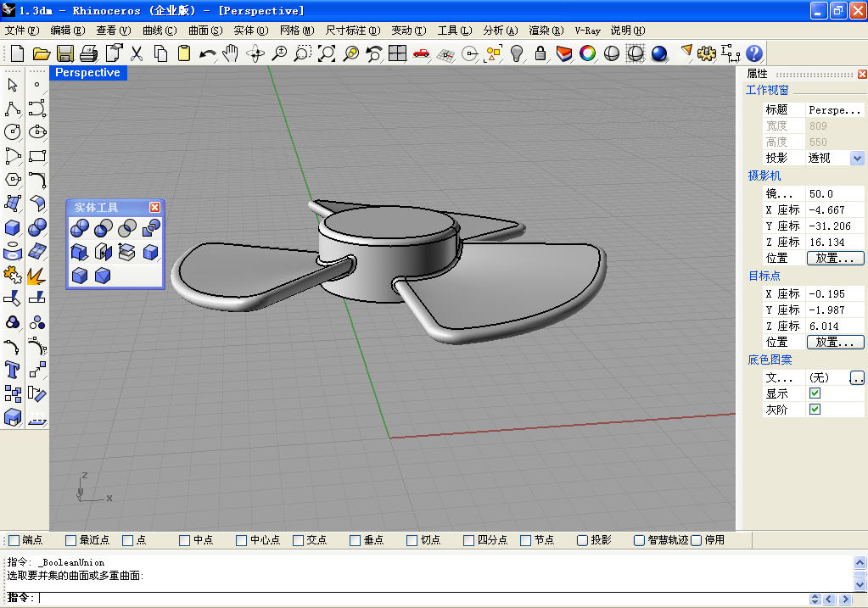This screenshot has height=608, width=868.
Task: Open the 编辑(E) menu
Action: [68, 31]
